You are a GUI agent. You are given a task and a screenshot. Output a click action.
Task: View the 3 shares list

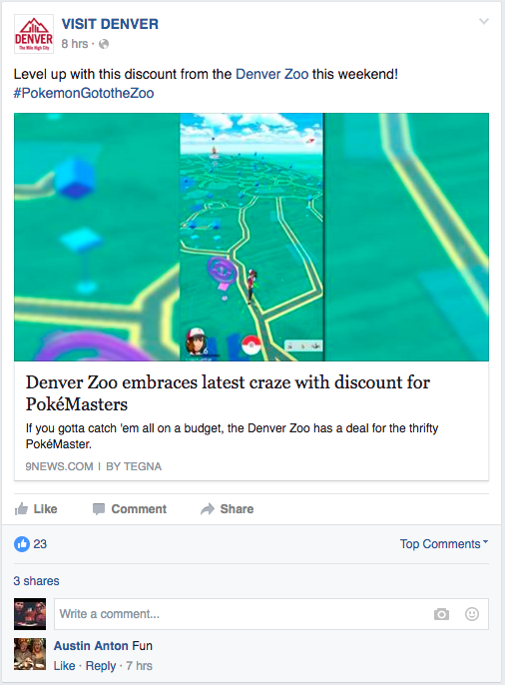pos(36,581)
